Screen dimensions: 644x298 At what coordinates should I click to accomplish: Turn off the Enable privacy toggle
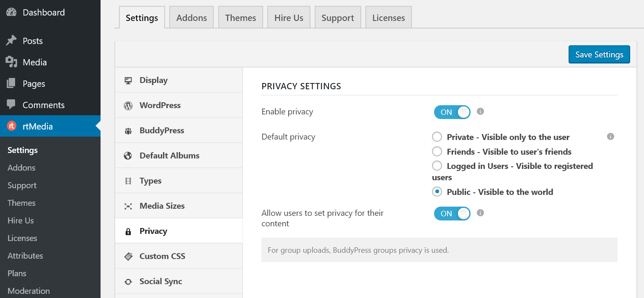[x=452, y=112]
